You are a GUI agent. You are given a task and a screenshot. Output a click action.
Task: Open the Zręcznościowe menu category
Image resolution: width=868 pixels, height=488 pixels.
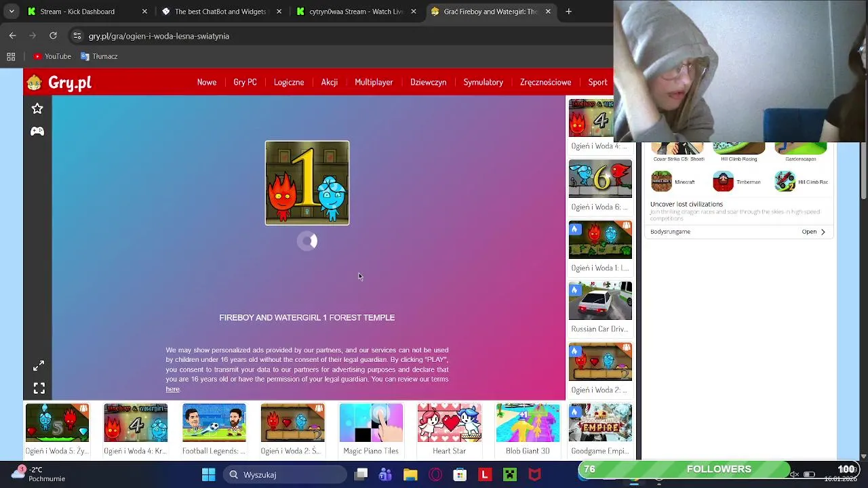point(545,82)
